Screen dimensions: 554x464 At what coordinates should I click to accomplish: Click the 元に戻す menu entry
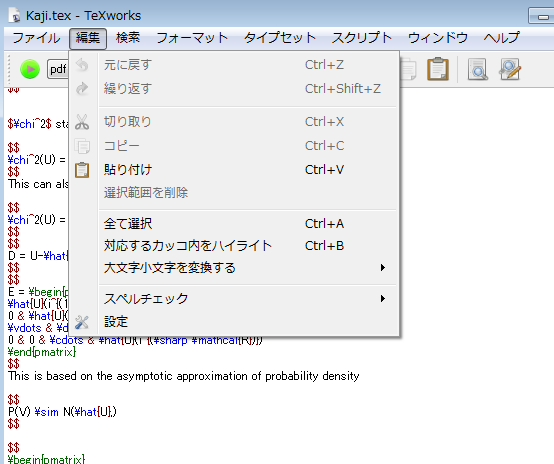[x=234, y=65]
